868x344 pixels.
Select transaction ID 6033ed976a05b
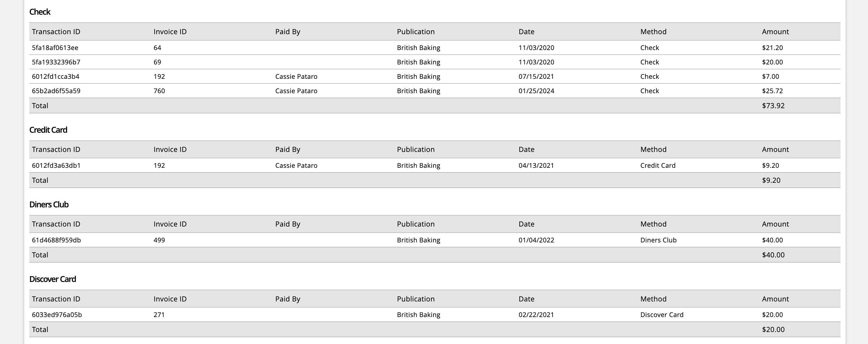57,315
